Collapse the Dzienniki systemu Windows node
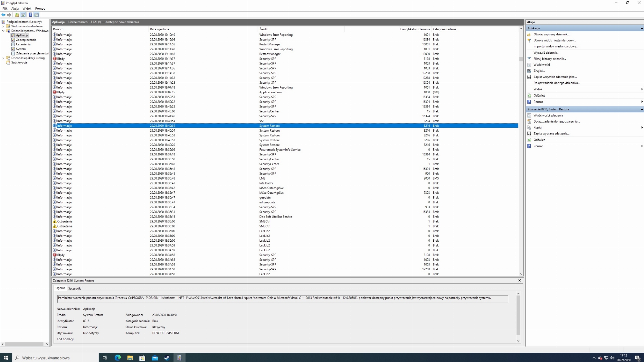 pos(3,31)
